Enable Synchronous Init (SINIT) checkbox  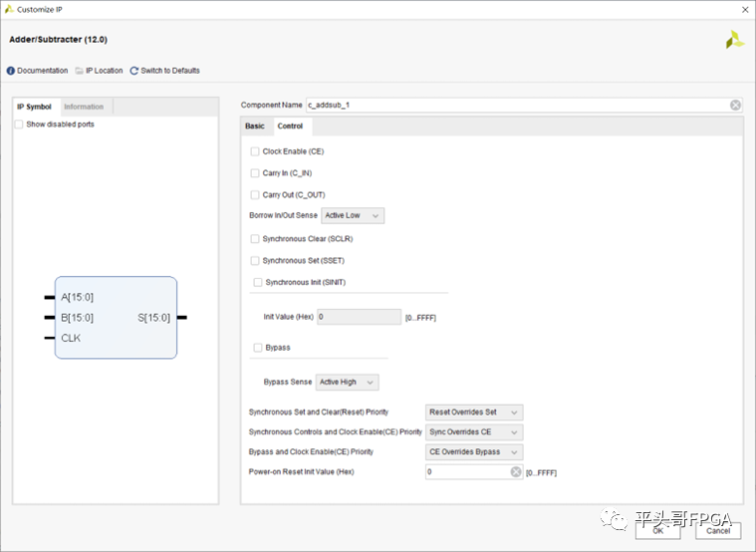point(257,282)
